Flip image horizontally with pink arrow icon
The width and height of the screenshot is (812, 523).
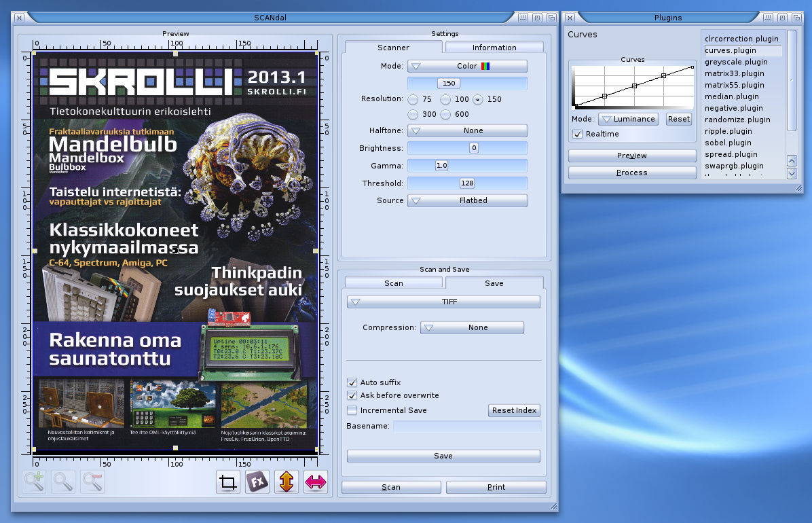pos(316,482)
